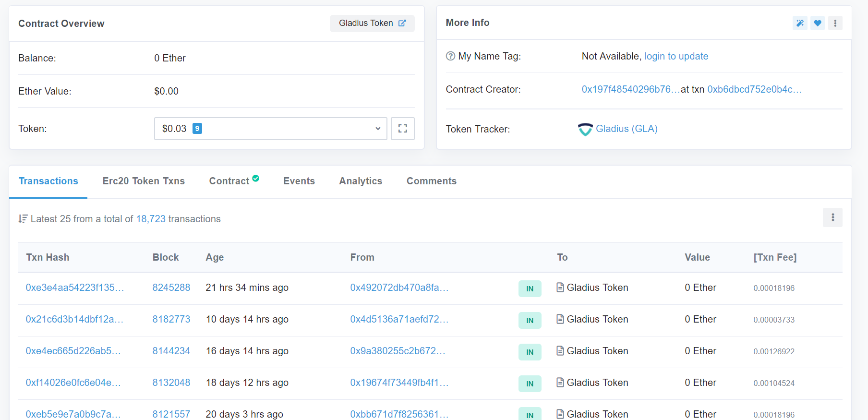Viewport: 868px width, 420px height.
Task: Click the heart favorite icon in More Info
Action: 818,23
